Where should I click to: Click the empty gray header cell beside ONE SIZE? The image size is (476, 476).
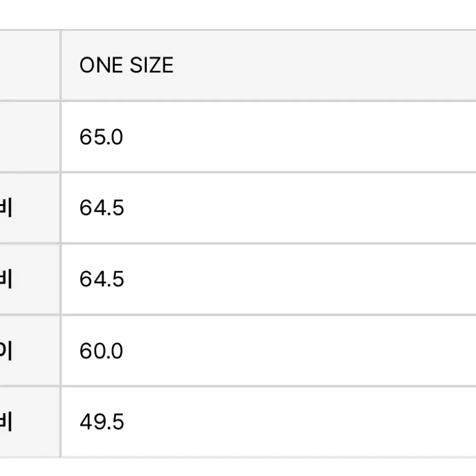[30, 65]
